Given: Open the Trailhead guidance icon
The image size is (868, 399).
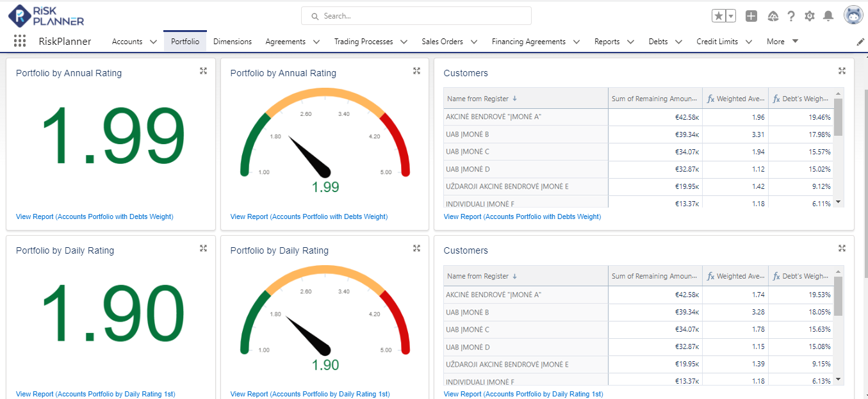Looking at the screenshot, I should pyautogui.click(x=773, y=16).
